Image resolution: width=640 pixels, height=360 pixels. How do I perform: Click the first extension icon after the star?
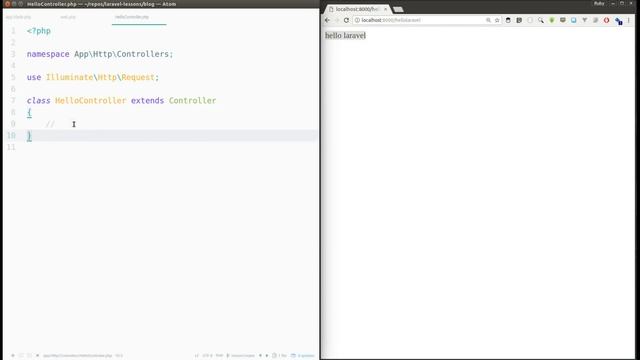pyautogui.click(x=508, y=20)
